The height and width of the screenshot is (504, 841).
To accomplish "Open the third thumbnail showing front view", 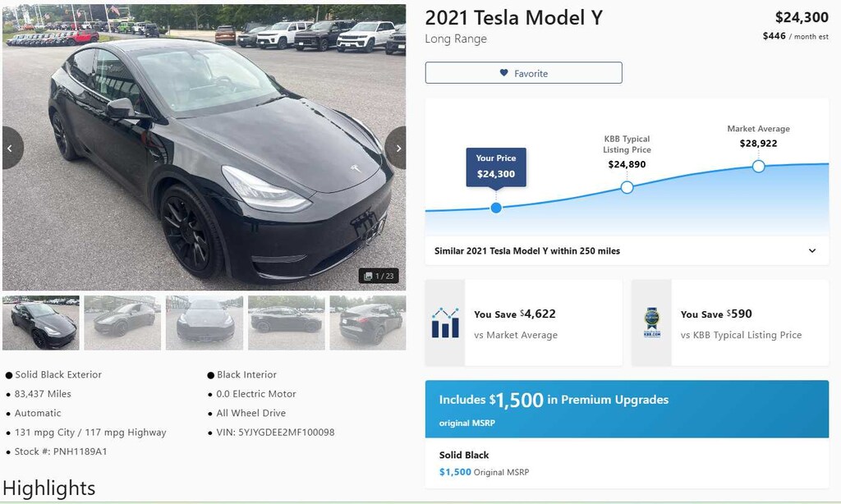I will (x=205, y=323).
